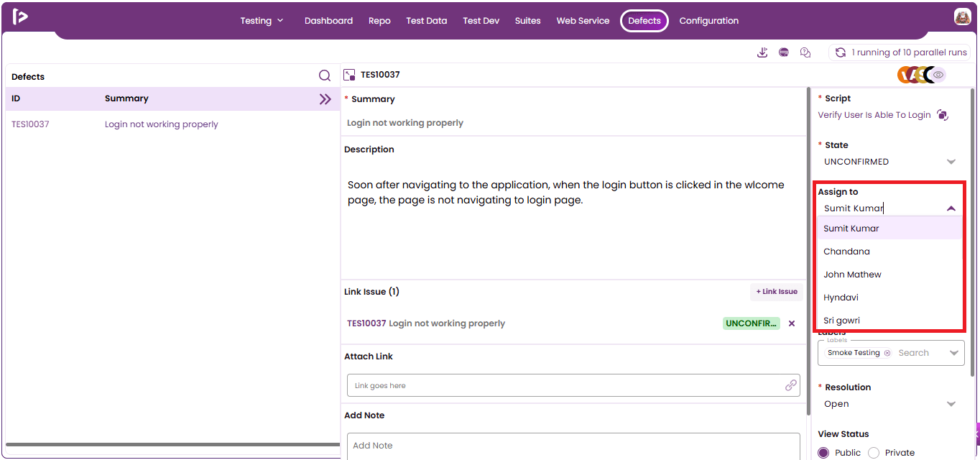Open TES10037 in the defects list
This screenshot has height=460, width=980.
click(30, 124)
